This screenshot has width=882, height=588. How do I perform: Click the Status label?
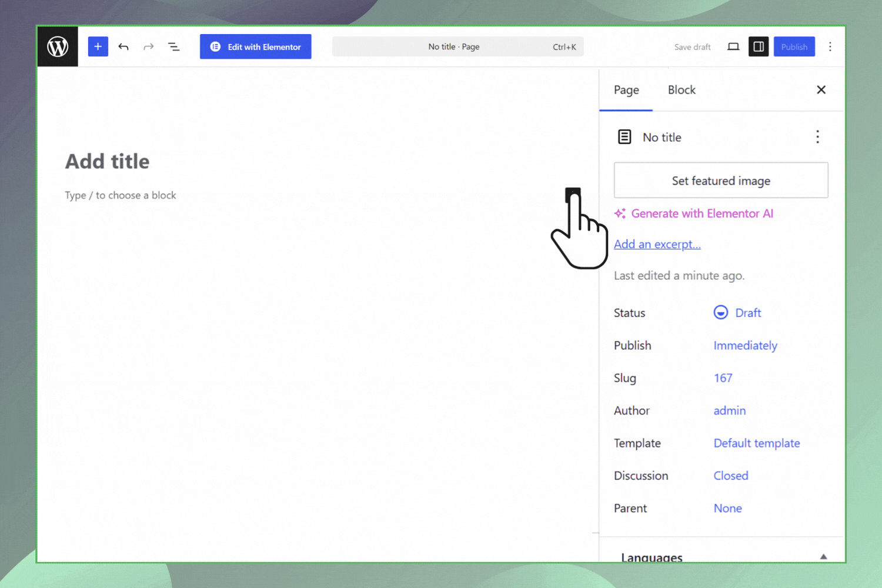click(x=630, y=313)
